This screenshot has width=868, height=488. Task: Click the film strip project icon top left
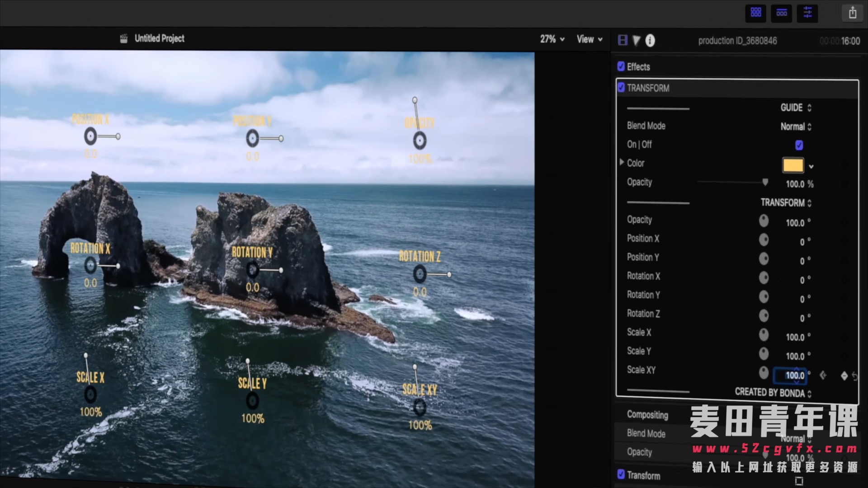[123, 38]
